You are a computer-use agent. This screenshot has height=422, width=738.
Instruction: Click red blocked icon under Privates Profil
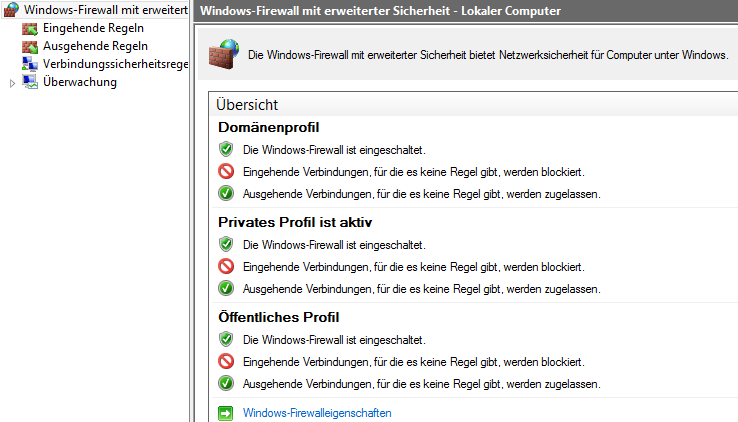pos(226,267)
